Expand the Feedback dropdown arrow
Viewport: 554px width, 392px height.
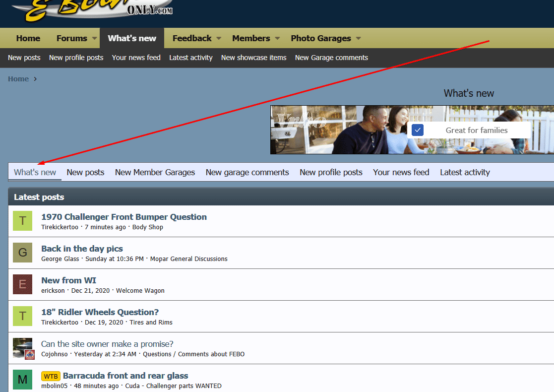[219, 38]
